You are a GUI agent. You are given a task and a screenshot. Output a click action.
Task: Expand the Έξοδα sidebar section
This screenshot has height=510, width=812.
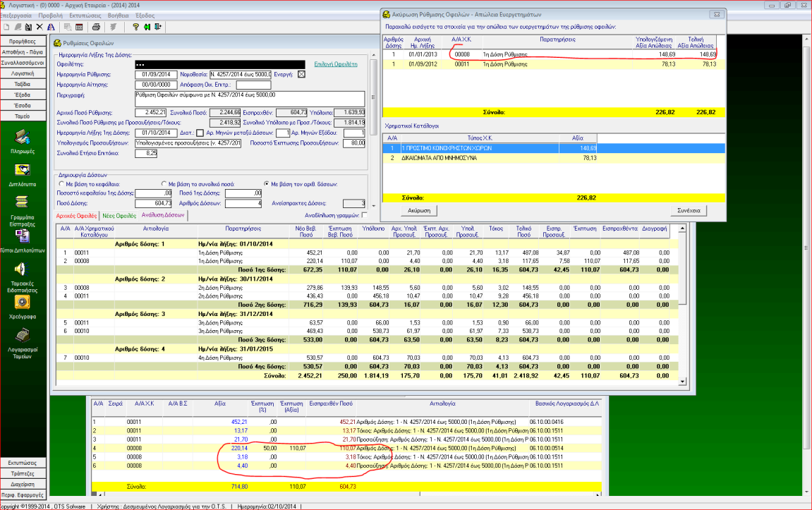tap(23, 95)
